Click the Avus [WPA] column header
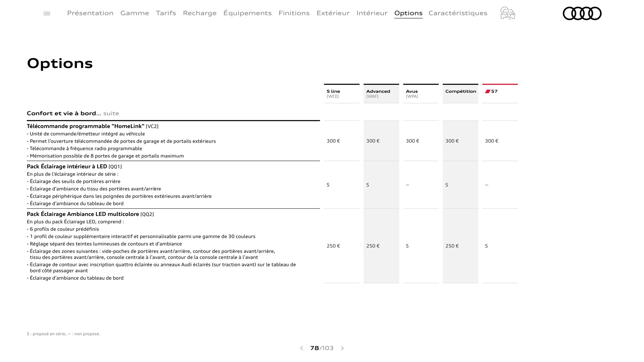This screenshot has height=362, width=644. 421,94
